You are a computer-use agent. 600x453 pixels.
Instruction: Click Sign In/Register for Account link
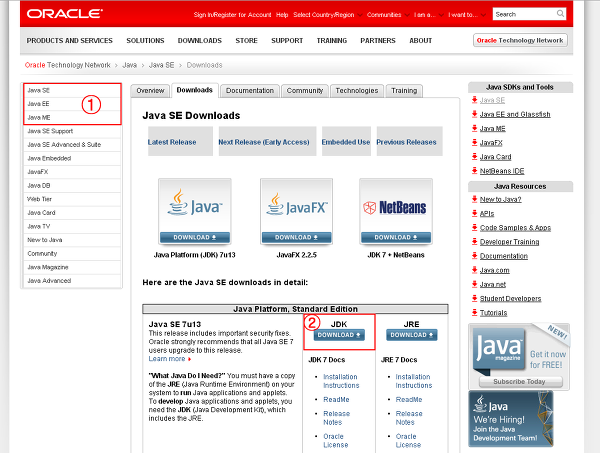click(x=232, y=15)
